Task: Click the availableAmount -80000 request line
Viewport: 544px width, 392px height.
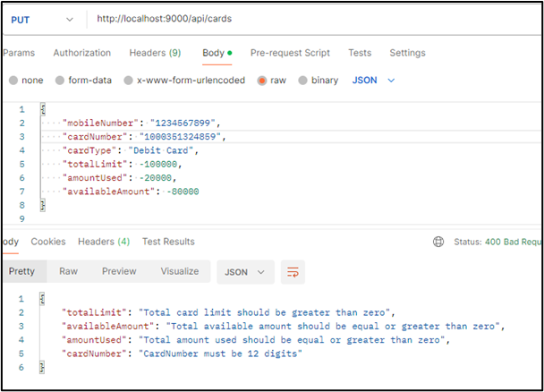Action: [131, 192]
